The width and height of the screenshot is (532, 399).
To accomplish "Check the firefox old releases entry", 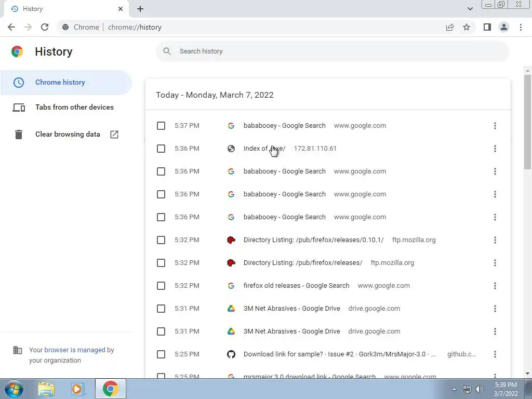I will 161,286.
